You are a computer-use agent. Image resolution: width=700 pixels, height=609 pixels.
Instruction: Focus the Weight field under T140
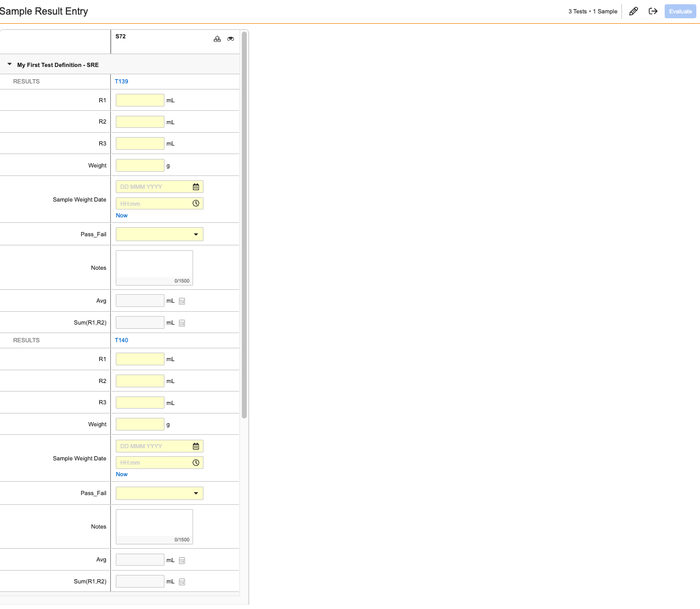click(x=140, y=424)
